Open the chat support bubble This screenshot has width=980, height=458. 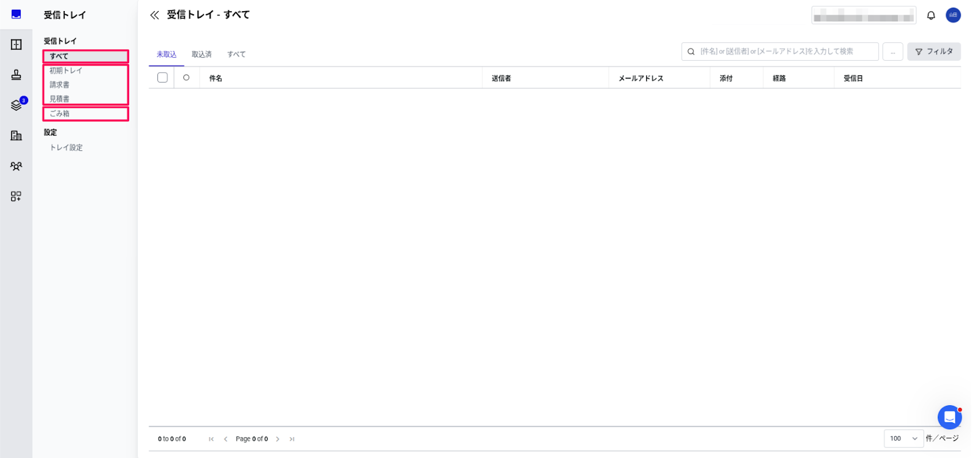(949, 418)
